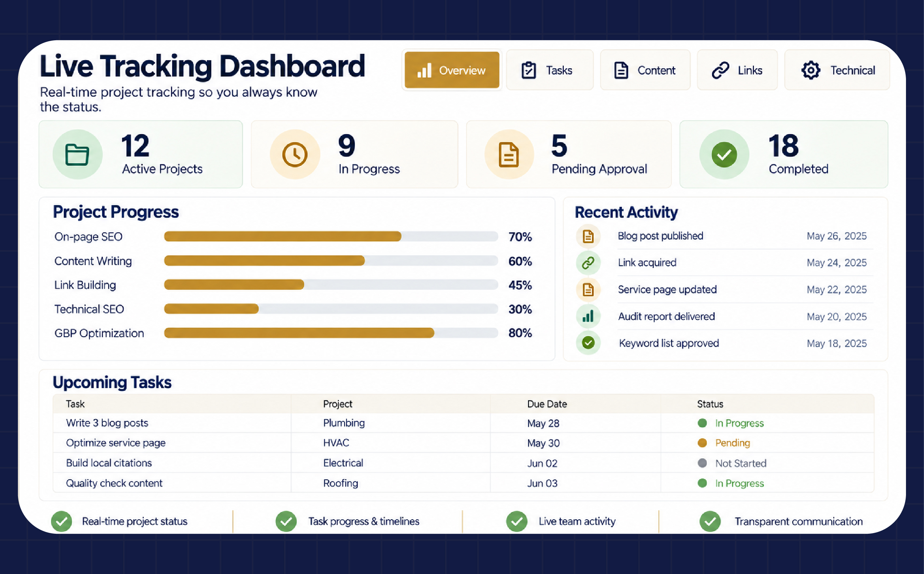
Task: Click the "Write 3 blog posts" task
Action: point(107,423)
